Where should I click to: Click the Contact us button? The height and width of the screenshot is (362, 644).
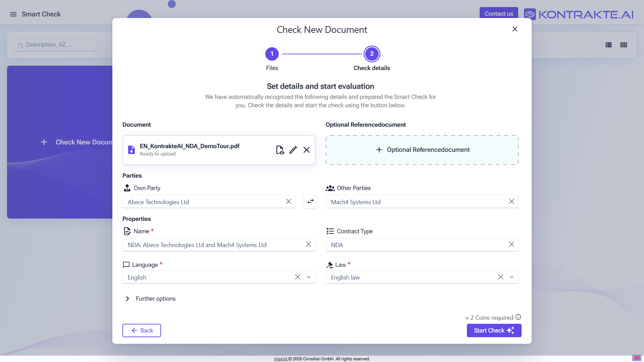click(x=499, y=14)
